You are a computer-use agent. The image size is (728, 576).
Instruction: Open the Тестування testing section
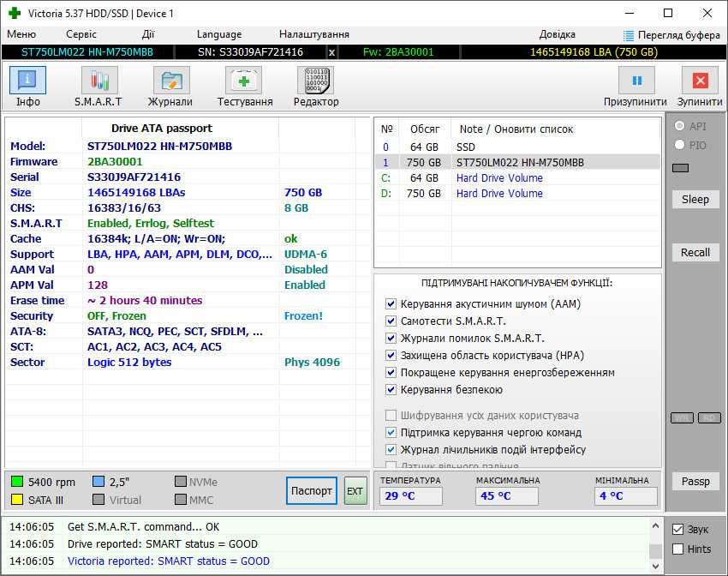click(x=244, y=81)
